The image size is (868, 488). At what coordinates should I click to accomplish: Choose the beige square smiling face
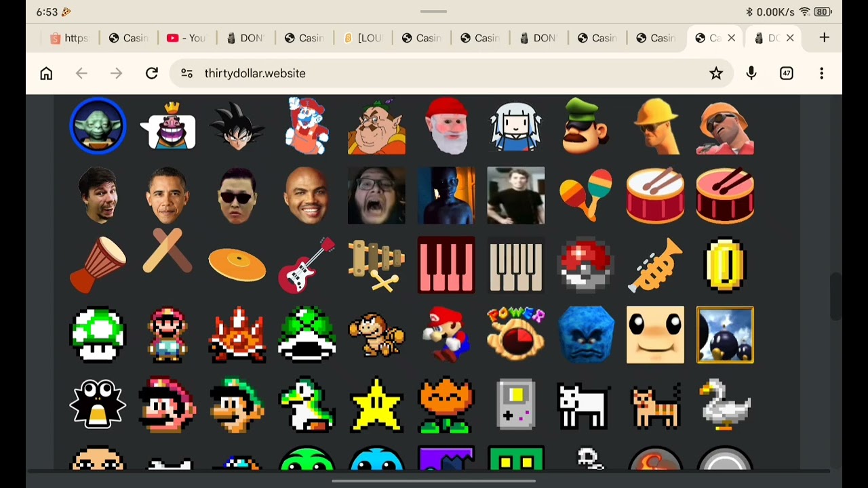(655, 335)
